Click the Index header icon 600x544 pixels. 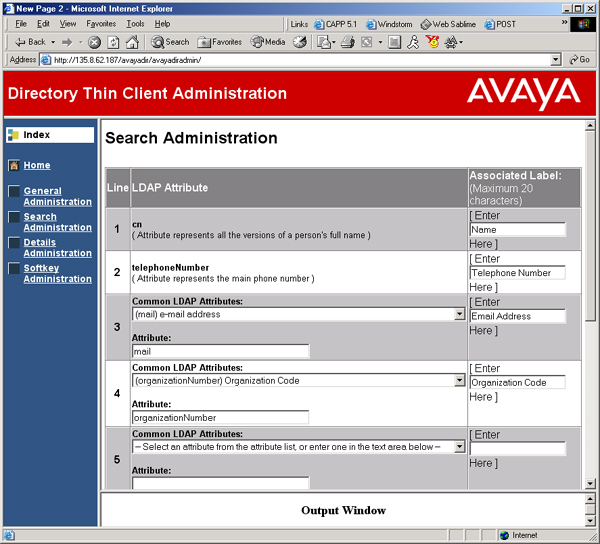[x=13, y=135]
